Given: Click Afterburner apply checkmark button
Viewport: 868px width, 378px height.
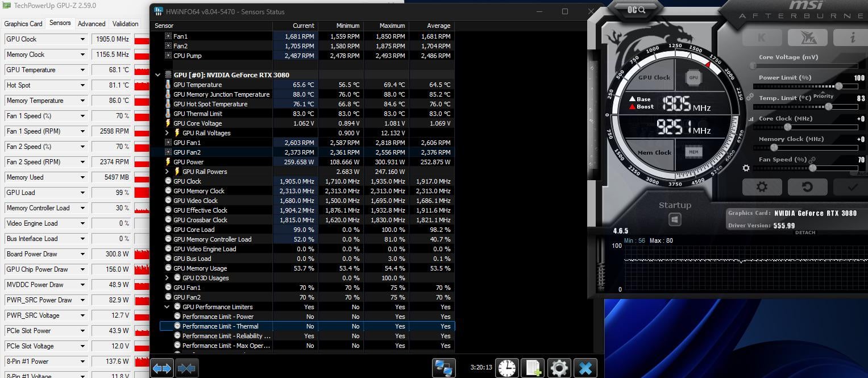Looking at the screenshot, I should (852, 187).
